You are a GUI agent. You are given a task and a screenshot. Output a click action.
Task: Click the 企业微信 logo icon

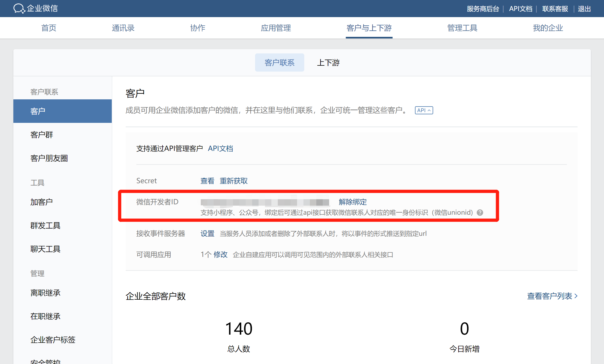(19, 9)
